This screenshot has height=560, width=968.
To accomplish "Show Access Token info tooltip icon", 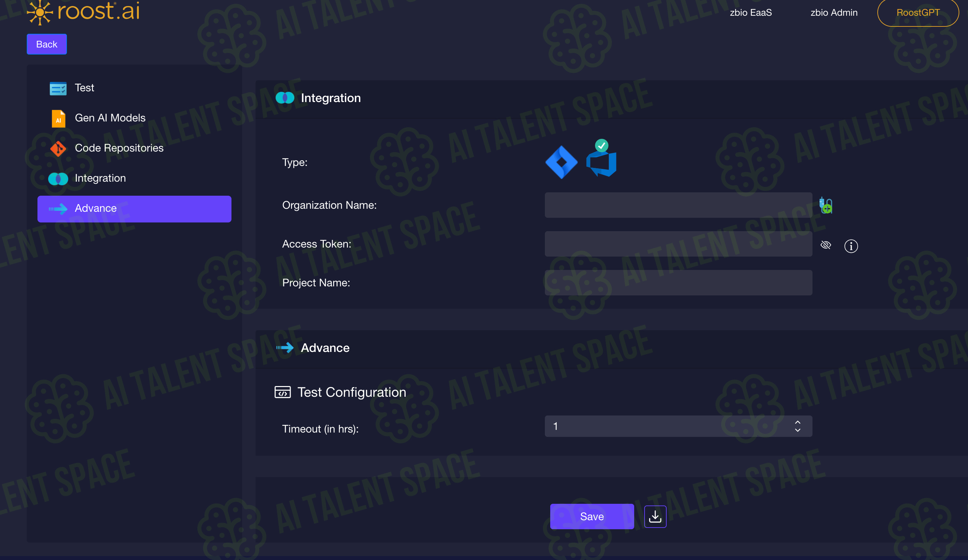I will [851, 246].
